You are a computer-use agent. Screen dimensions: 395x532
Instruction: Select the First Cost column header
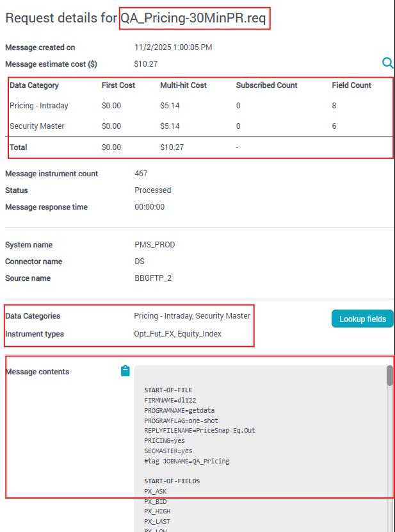pyautogui.click(x=118, y=85)
